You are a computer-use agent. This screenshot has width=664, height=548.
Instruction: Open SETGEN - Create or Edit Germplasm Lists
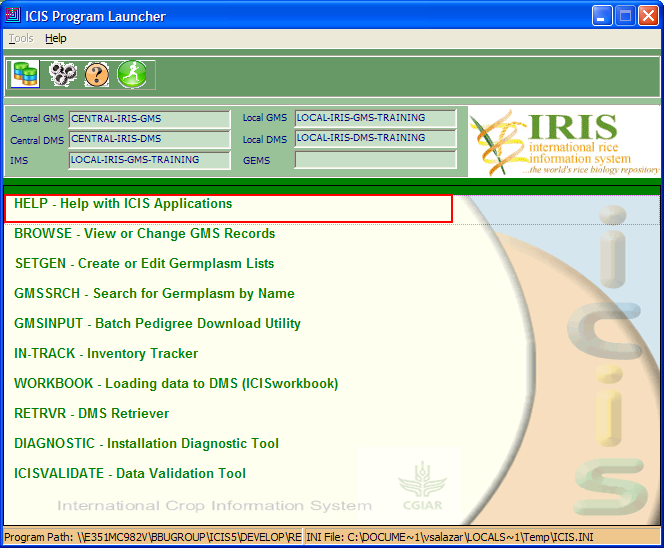144,263
